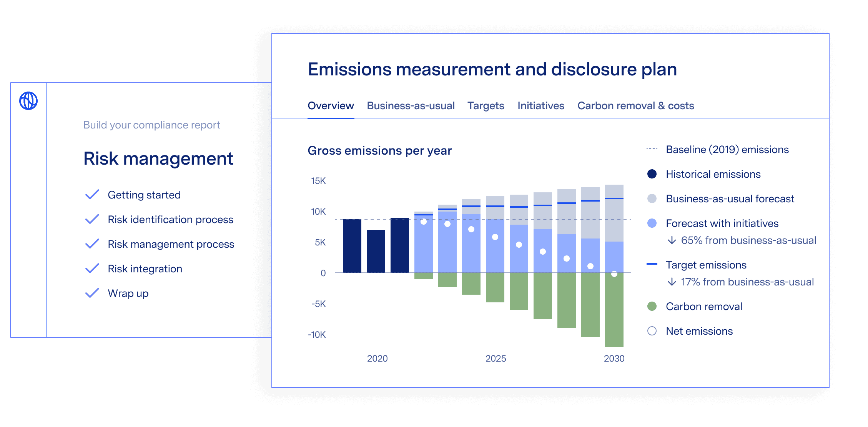Click the Business-as-usual forecast legend dot
The height and width of the screenshot is (427, 868).
[x=652, y=199]
